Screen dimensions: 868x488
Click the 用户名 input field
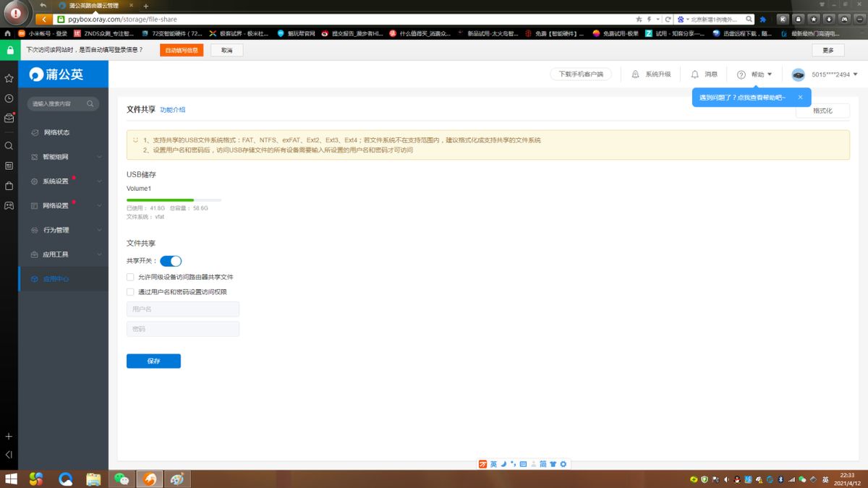182,309
